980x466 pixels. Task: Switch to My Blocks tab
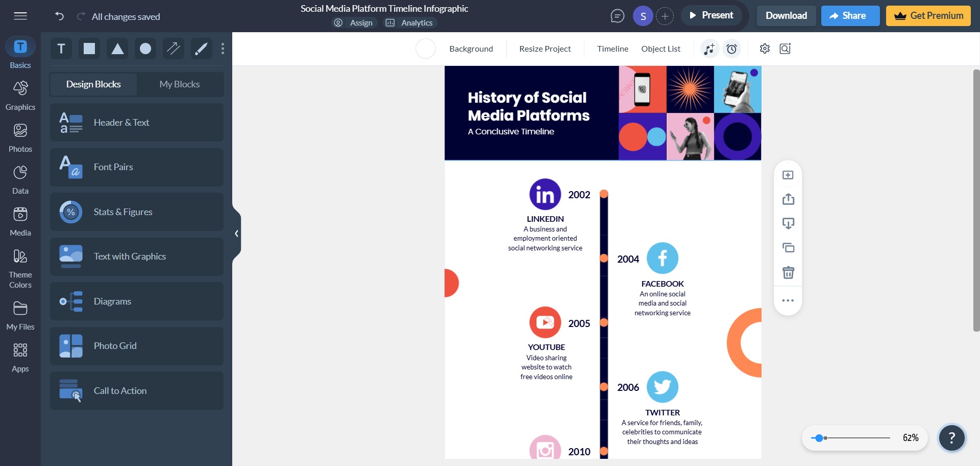[180, 84]
